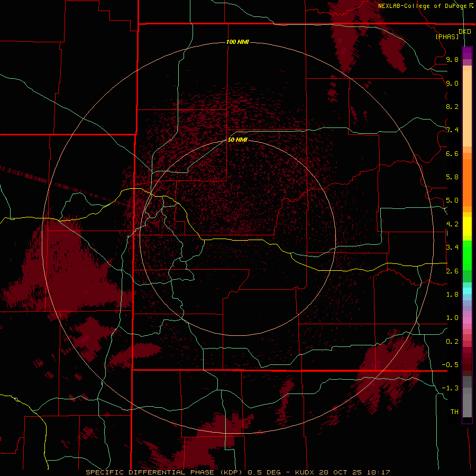
Task: Click the gray bottom segment of color bar
Action: (x=467, y=406)
